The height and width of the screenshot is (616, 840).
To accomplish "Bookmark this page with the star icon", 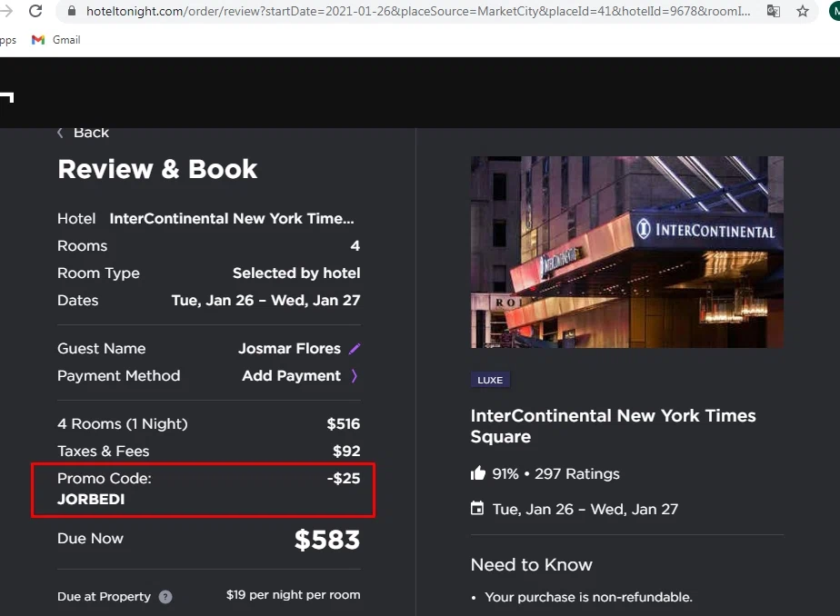I will (802, 11).
